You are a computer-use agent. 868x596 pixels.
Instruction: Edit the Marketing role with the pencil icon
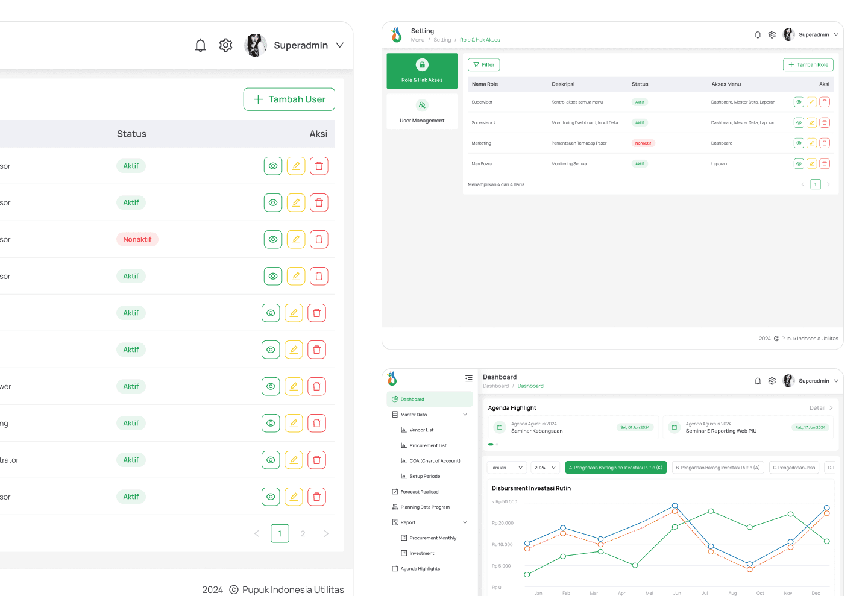(x=812, y=143)
